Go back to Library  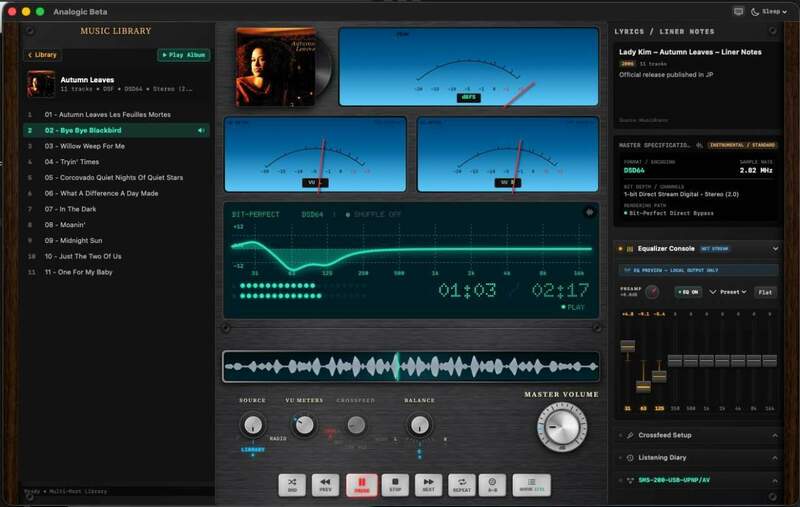tap(42, 55)
